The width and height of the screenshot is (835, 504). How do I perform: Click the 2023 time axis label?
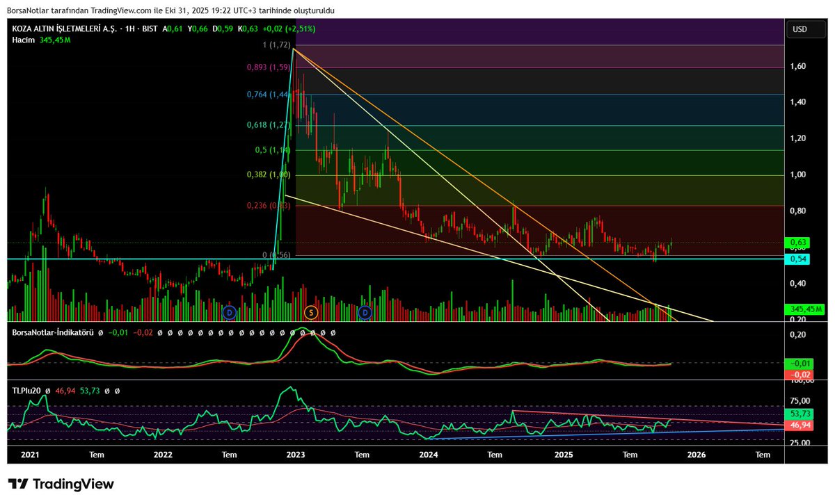pyautogui.click(x=296, y=455)
